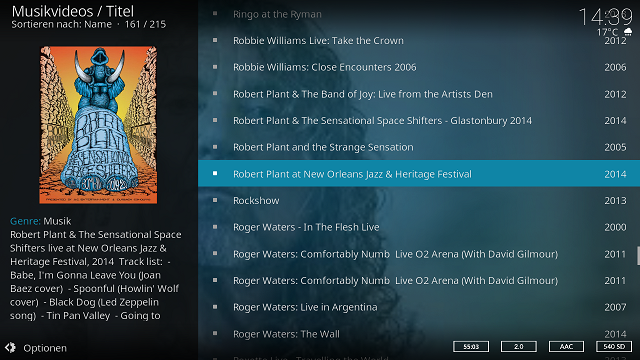Viewport: 640px width, 360px height.
Task: Select Robbie Williams Live: Take the Crown
Action: tap(419, 40)
